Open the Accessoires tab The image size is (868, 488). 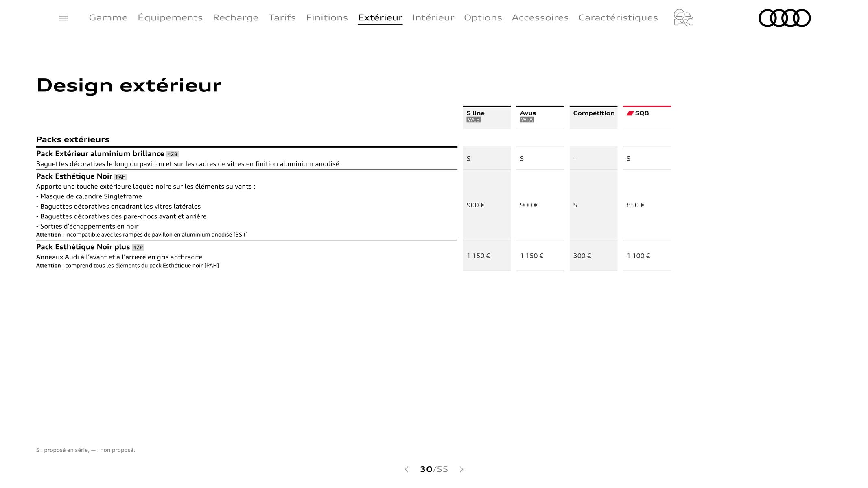540,17
